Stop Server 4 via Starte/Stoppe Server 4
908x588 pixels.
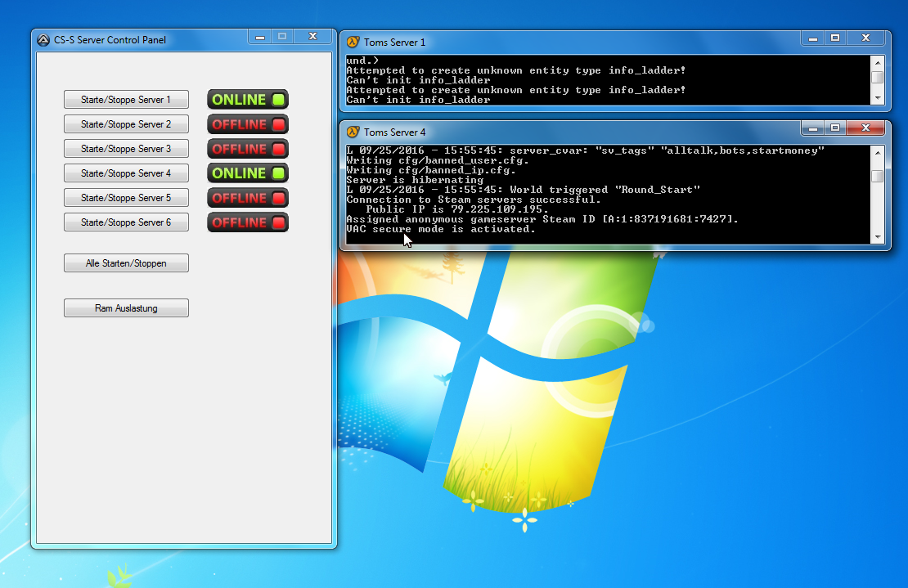(x=126, y=173)
